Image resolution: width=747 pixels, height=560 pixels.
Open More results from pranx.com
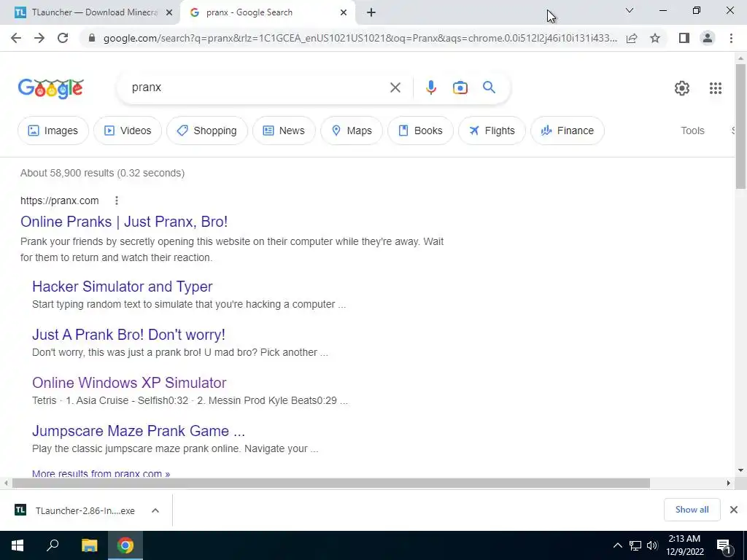click(101, 473)
